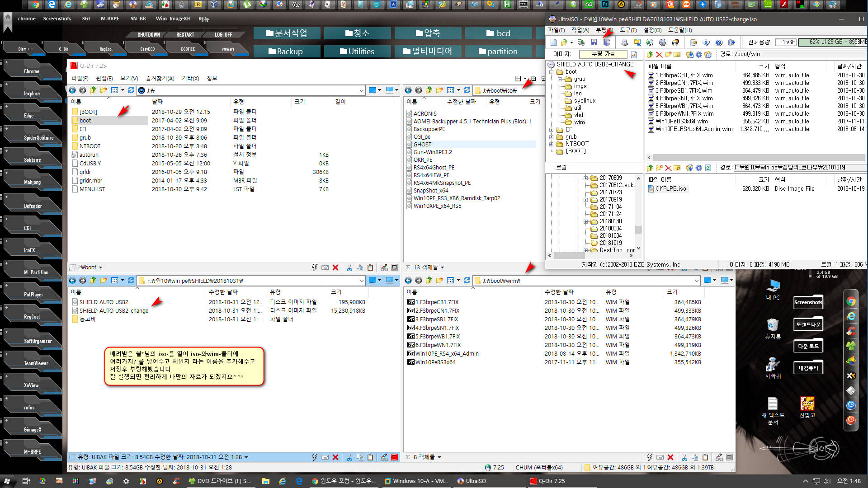This screenshot has height=488, width=868.
Task: Click the Make CD image drive icon in UltraISO
Action: point(624,42)
